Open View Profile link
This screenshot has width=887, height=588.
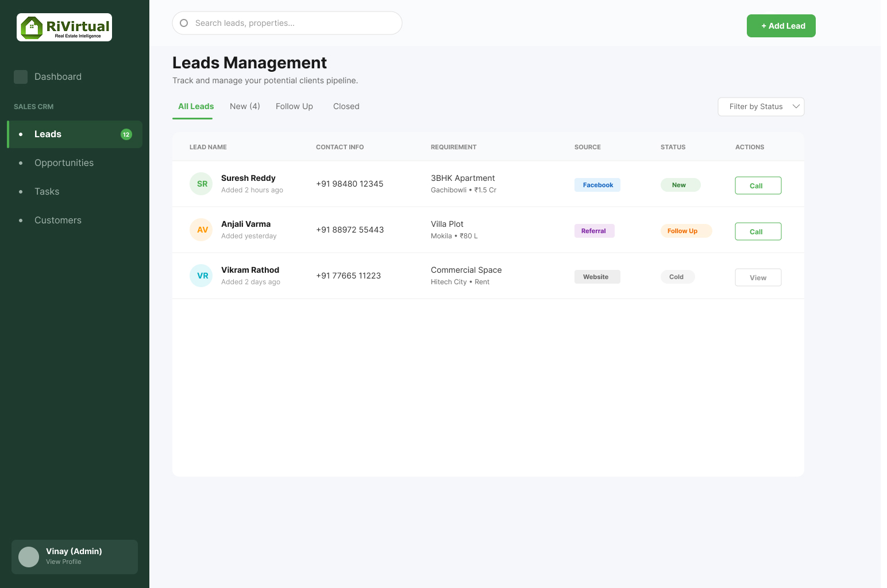pos(64,562)
